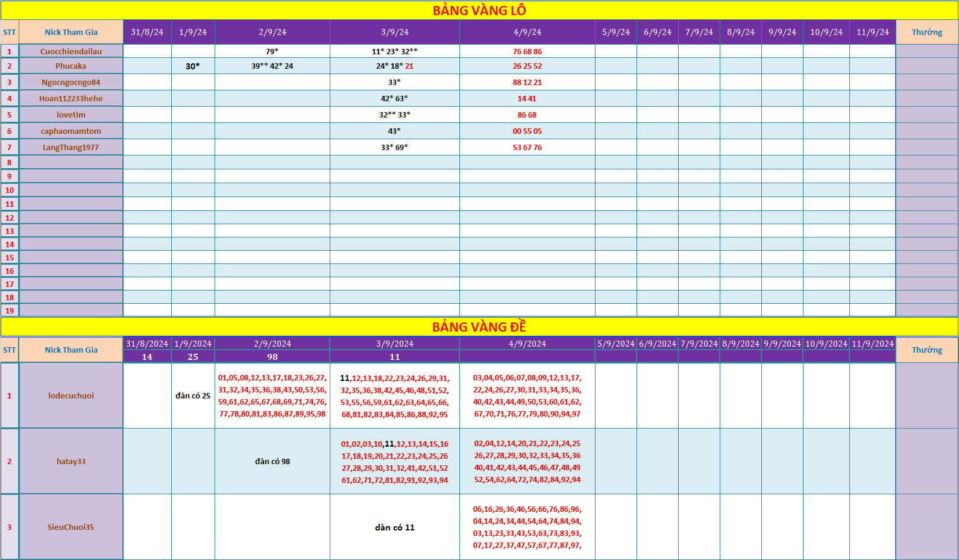
Task: Select the lodecuchuoi nickname cell
Action: 71,395
